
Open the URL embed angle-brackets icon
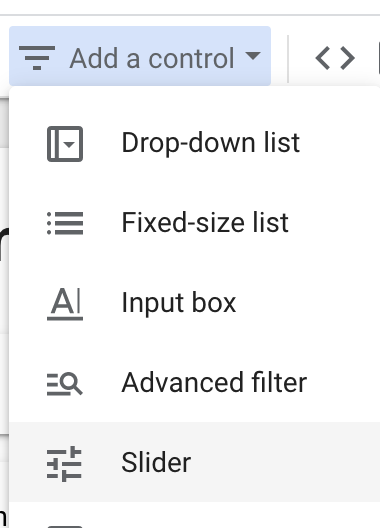tap(335, 58)
